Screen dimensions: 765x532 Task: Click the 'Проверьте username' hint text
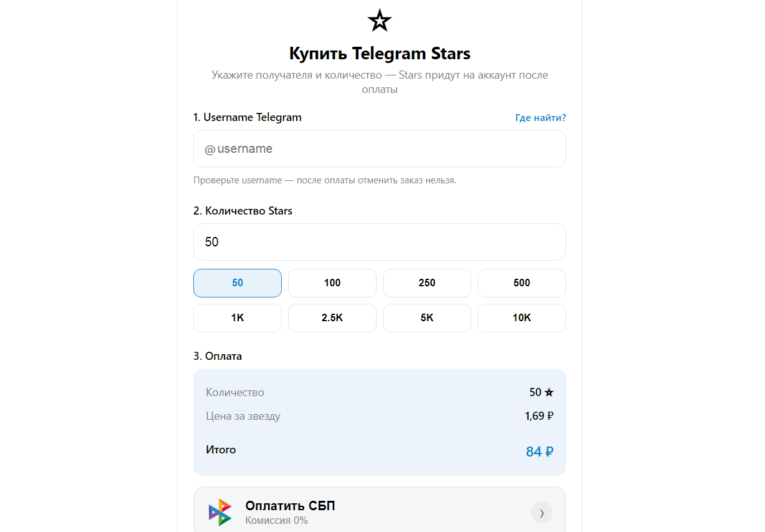tap(325, 180)
